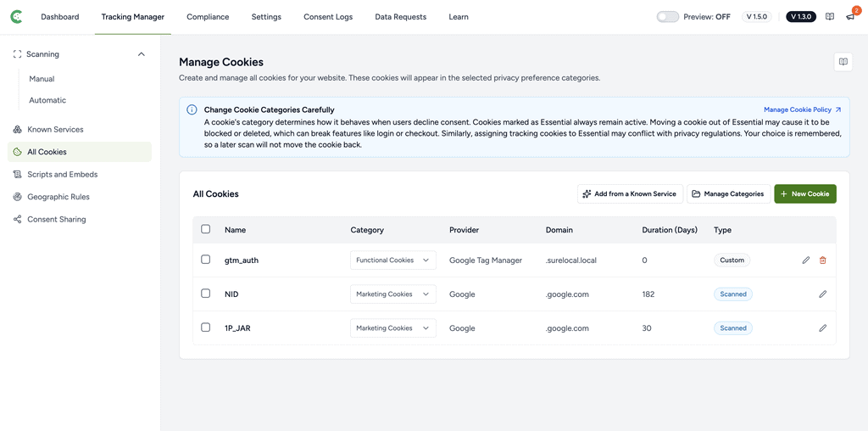Open the category dropdown for gtm_auth
Screen dimensions: 868x431
[x=393, y=260]
